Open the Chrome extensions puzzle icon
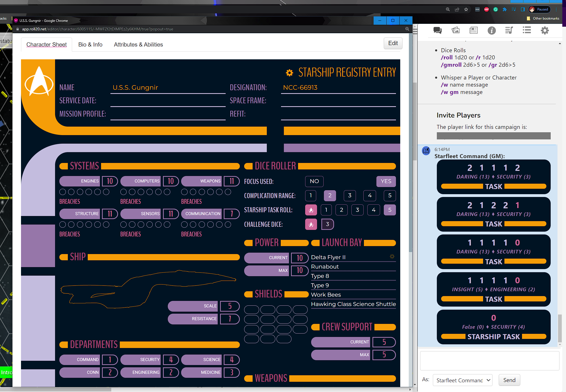 (x=505, y=9)
